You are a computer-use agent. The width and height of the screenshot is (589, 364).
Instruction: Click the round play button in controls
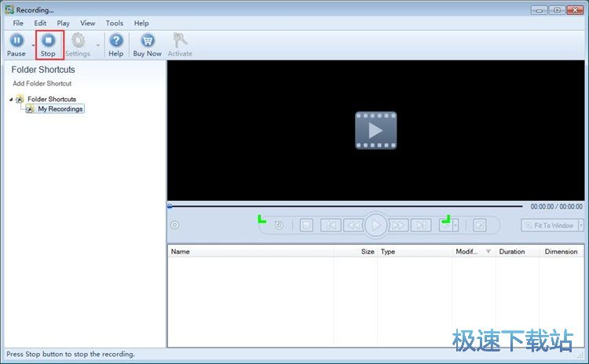tap(375, 225)
